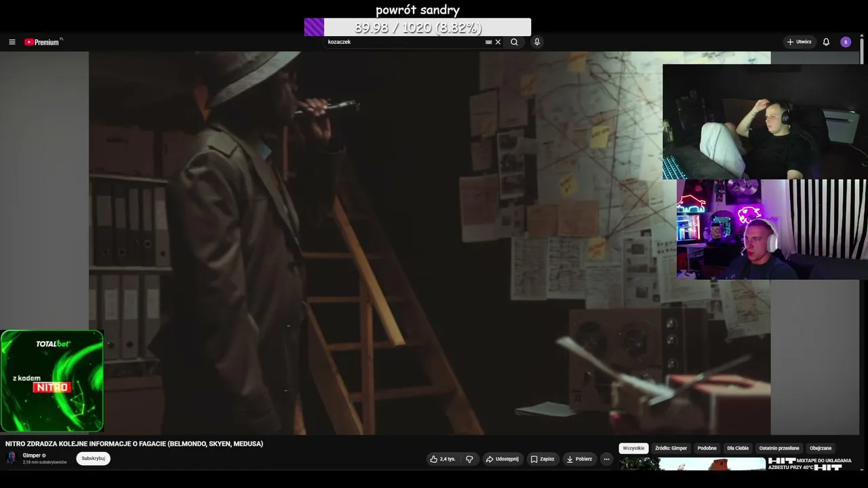
Task: Open the notifications bell
Action: click(x=826, y=42)
